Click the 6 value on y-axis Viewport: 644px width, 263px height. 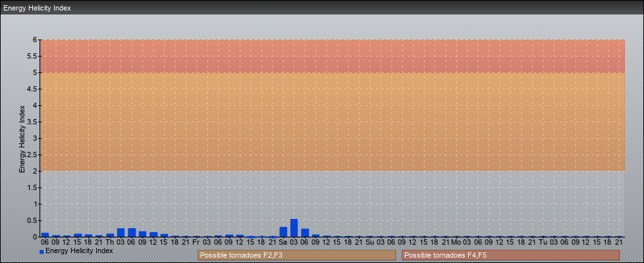[36, 40]
